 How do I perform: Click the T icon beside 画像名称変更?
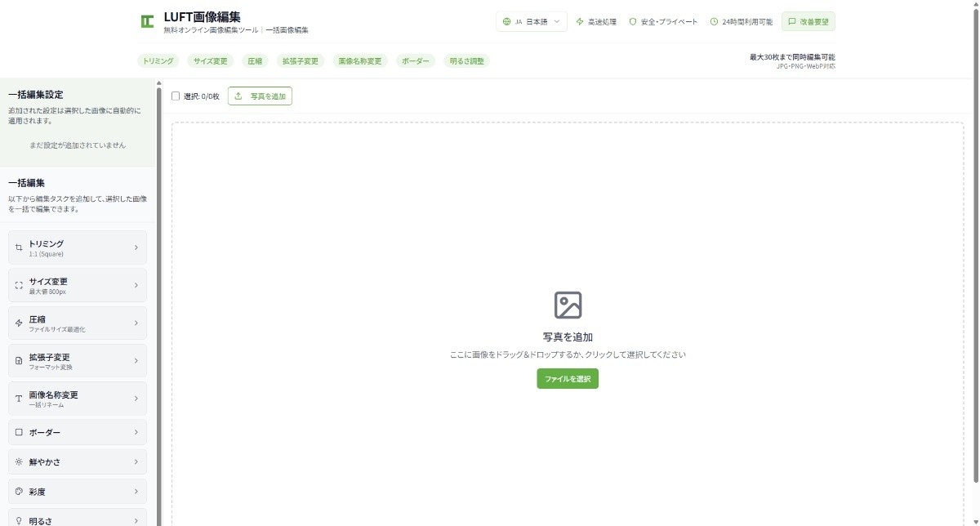point(19,399)
